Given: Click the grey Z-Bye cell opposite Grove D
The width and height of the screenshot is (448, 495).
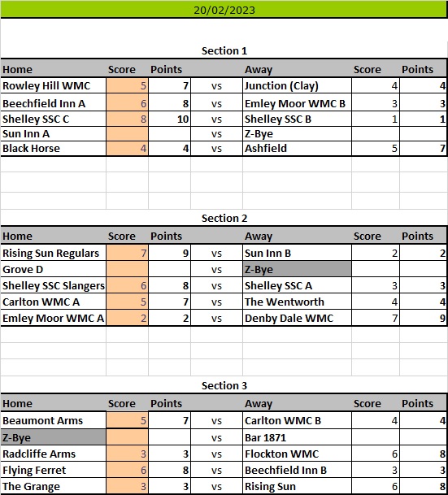Looking at the screenshot, I should coord(297,269).
